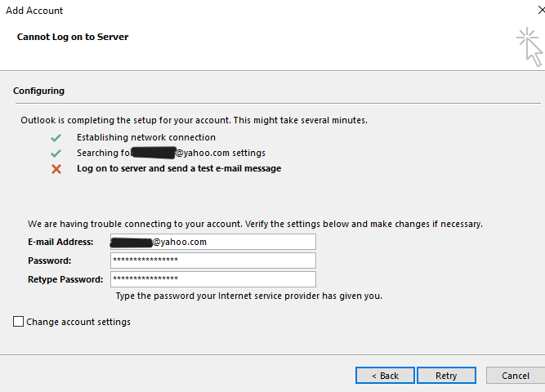Click the red X failed-step icon

pos(56,169)
